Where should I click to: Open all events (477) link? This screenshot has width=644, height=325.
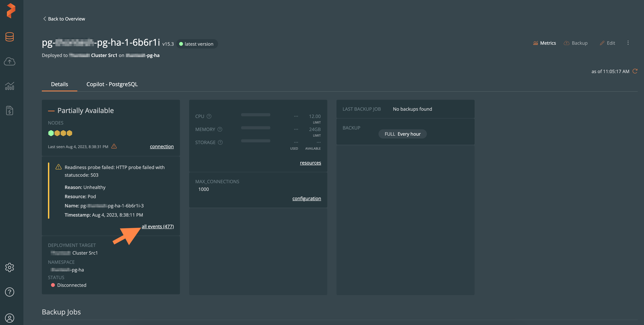tap(157, 226)
